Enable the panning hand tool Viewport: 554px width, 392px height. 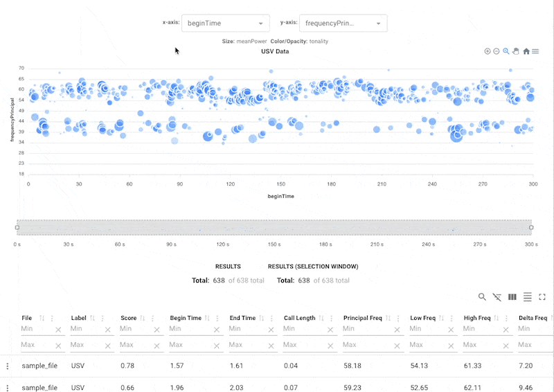point(516,51)
